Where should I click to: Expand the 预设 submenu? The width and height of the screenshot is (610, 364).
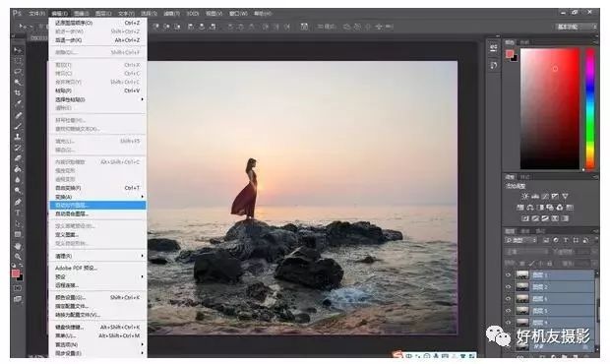point(97,276)
